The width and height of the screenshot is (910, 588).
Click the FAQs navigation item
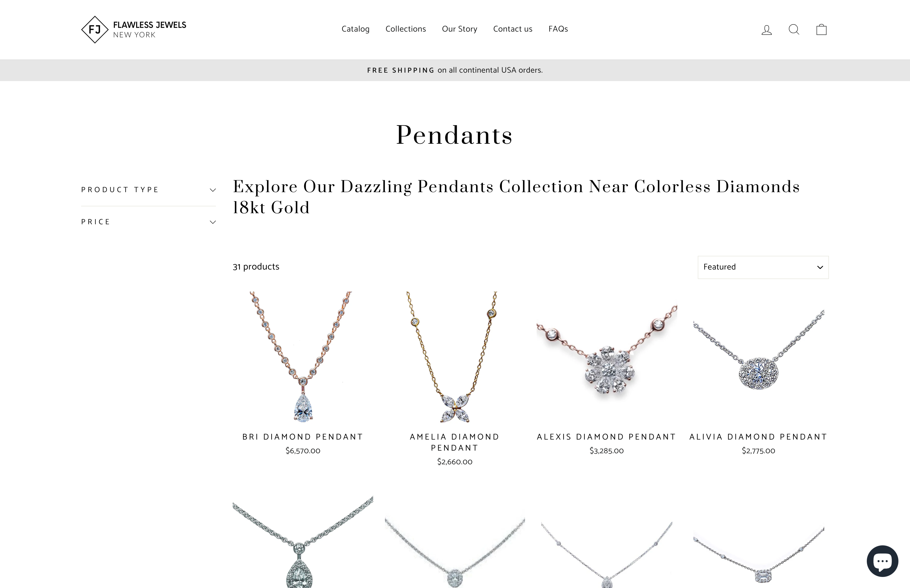pos(558,29)
